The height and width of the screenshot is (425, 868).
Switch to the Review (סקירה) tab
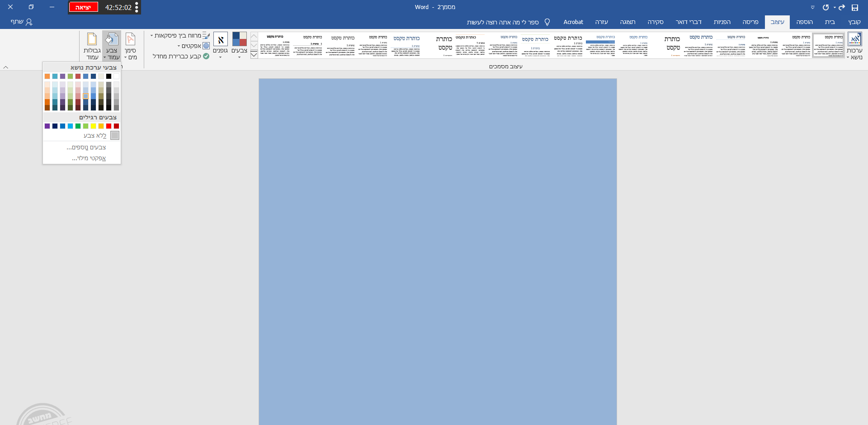[x=655, y=22]
